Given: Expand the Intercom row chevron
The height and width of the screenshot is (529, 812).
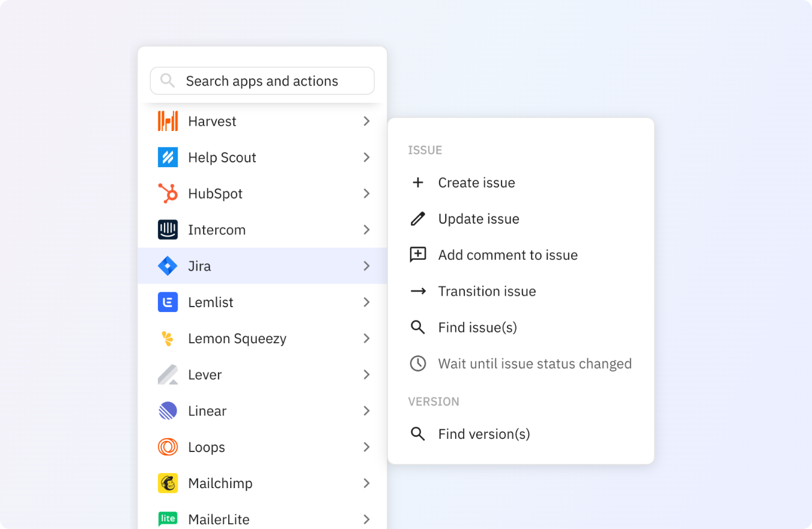Looking at the screenshot, I should point(366,230).
